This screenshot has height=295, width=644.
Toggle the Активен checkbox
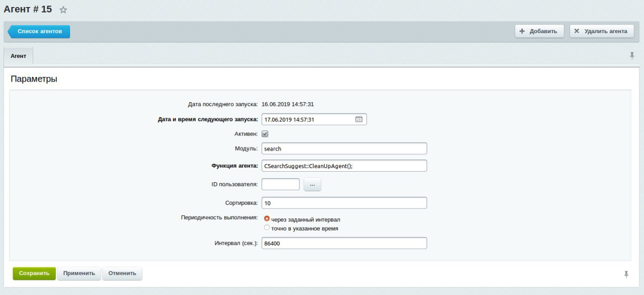click(265, 134)
